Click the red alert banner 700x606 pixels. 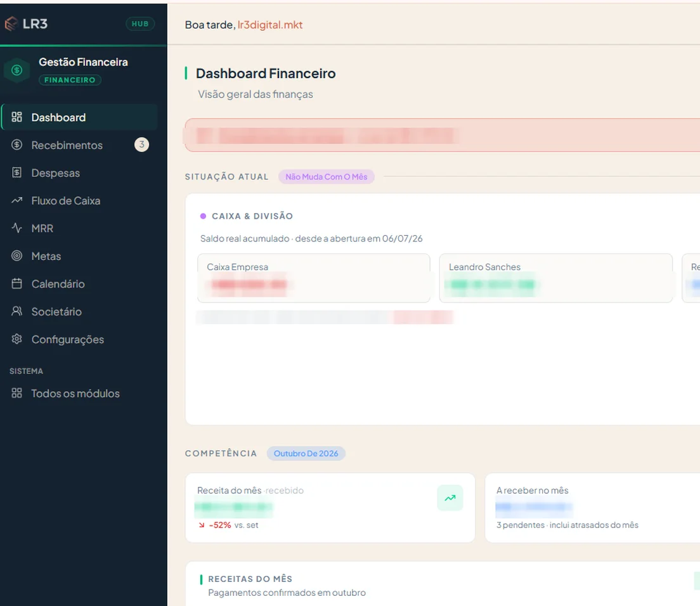tap(442, 135)
